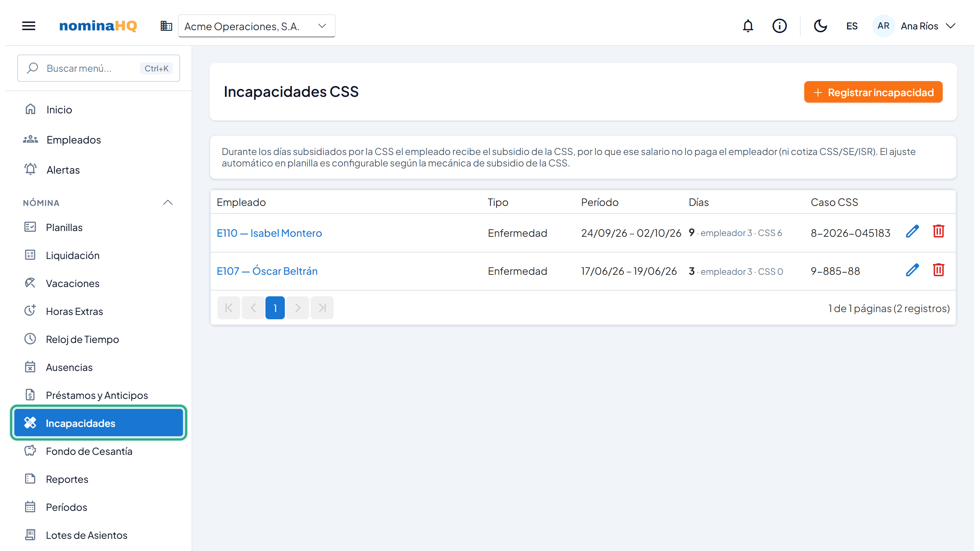Open Empleados from the sidebar
Screen dimensions: 980x551
click(99, 140)
